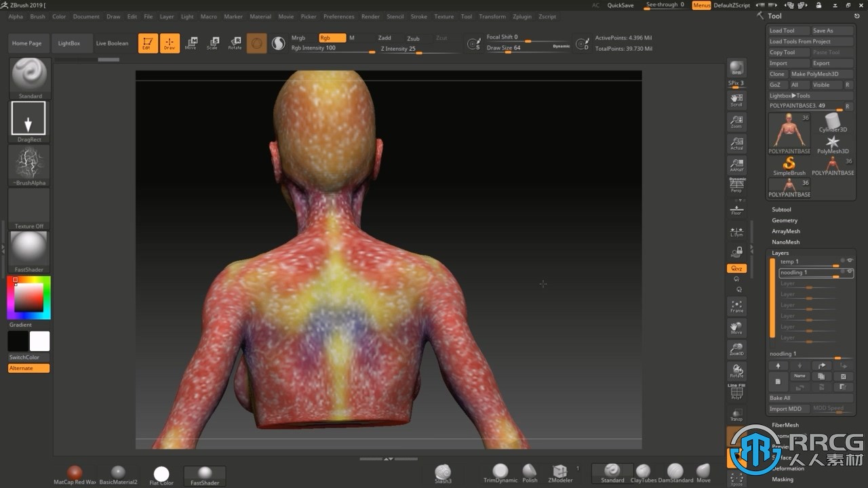Toggle Zsub mode
868x488 pixels.
tap(413, 39)
